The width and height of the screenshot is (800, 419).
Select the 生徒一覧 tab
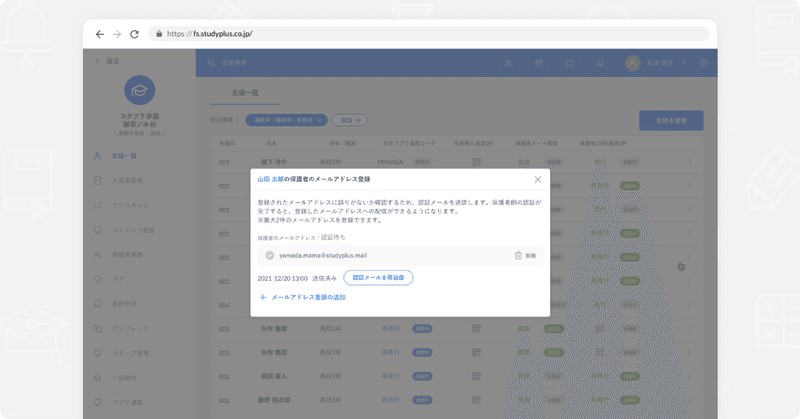click(245, 93)
